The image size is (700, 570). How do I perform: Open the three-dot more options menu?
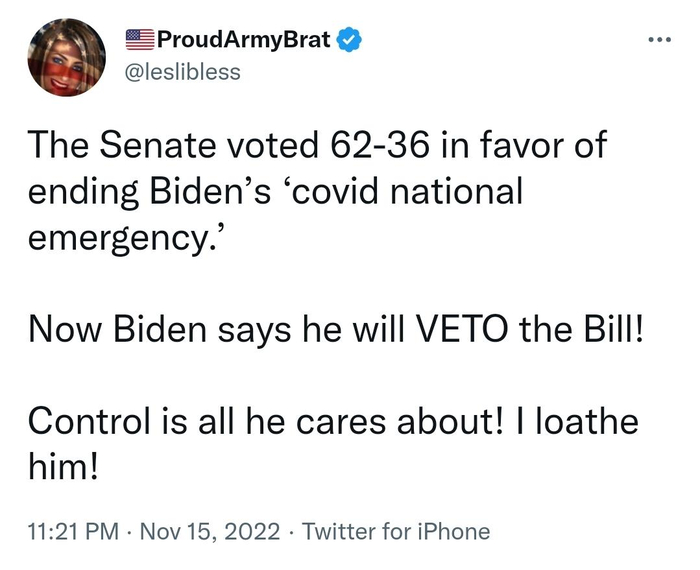[x=656, y=42]
